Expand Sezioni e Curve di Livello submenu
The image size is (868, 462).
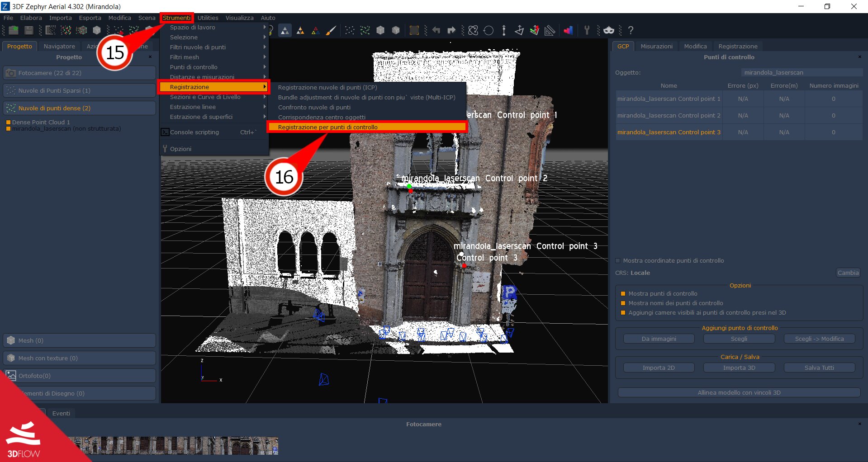click(x=214, y=97)
